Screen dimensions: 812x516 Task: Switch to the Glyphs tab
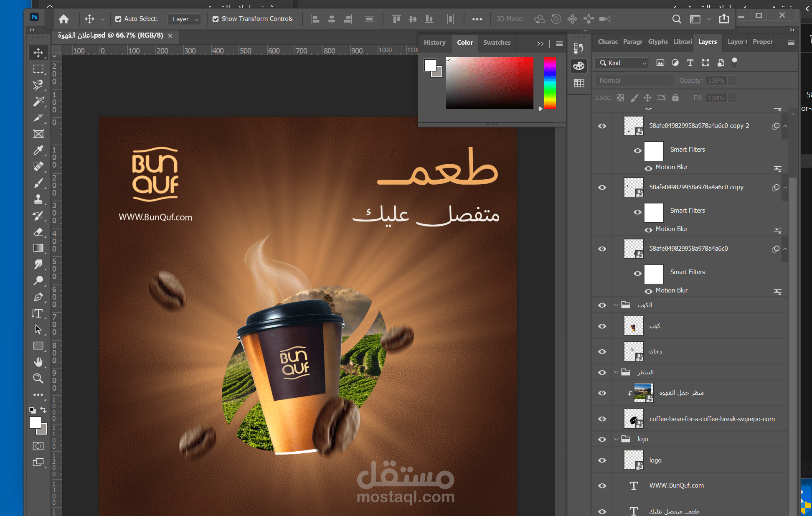tap(657, 42)
